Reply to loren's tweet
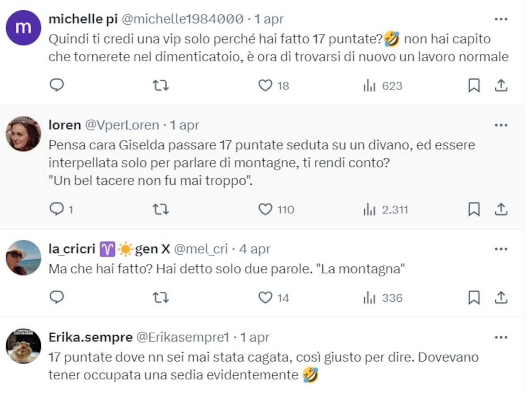The image size is (532, 393). click(57, 209)
